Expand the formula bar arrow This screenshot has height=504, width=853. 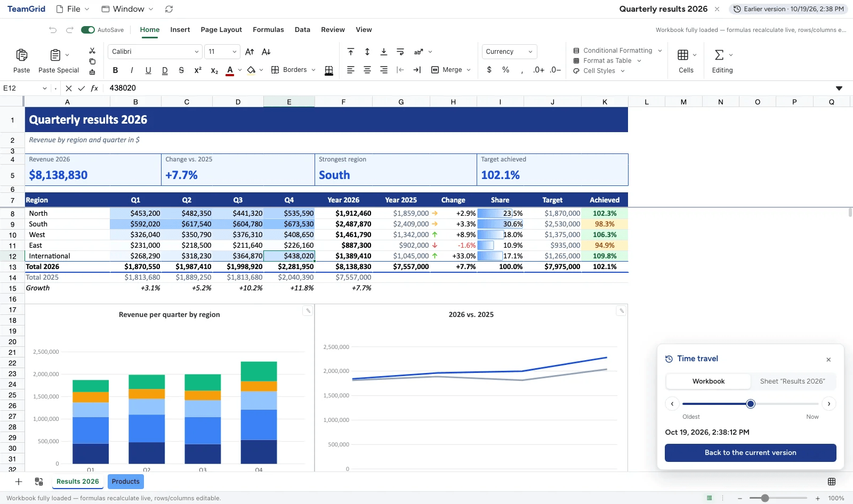(839, 88)
